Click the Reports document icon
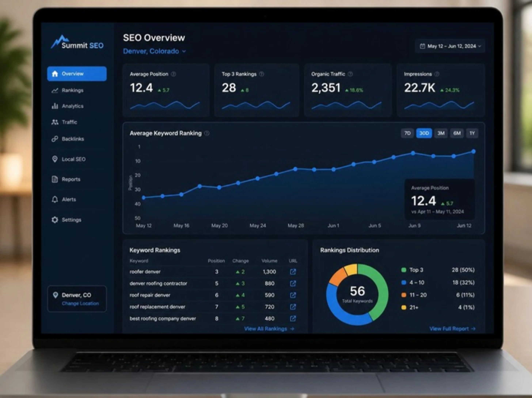532x398 pixels. coord(55,179)
